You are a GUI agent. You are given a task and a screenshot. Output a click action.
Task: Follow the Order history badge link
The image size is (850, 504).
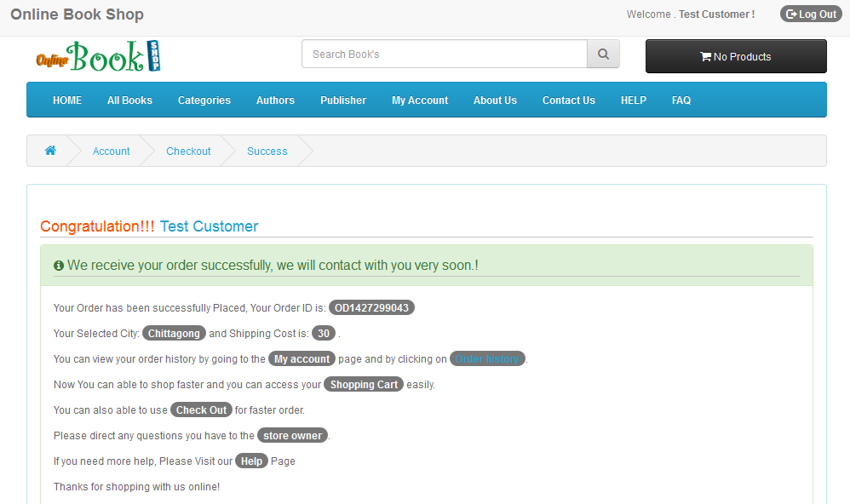tap(487, 359)
